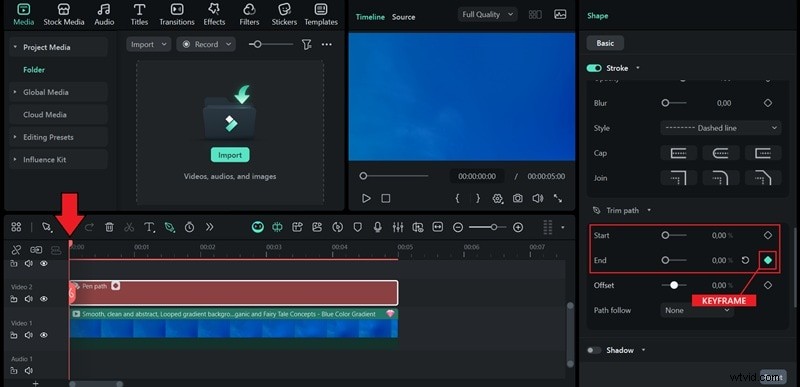
Task: Choose the round Join style button
Action: click(x=721, y=177)
